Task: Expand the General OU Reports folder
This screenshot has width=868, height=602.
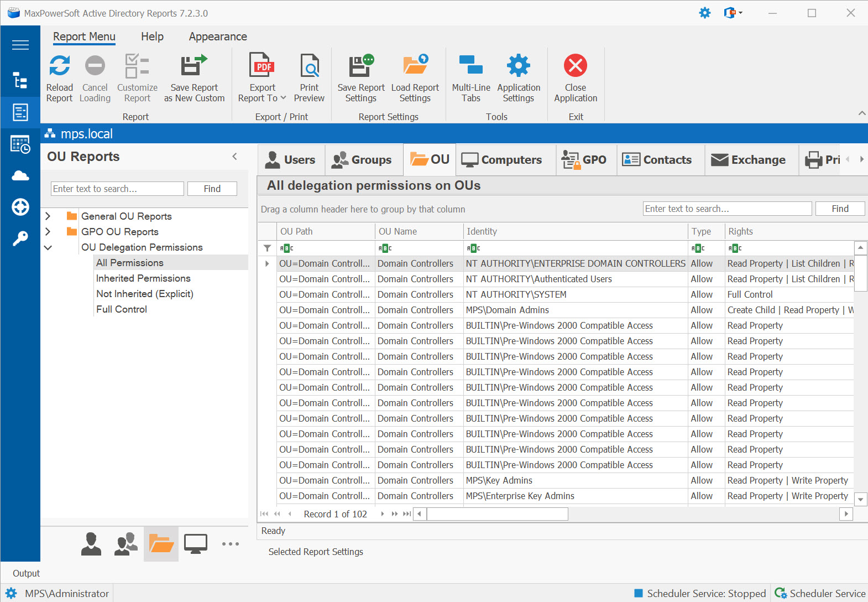Action: pyautogui.click(x=48, y=216)
